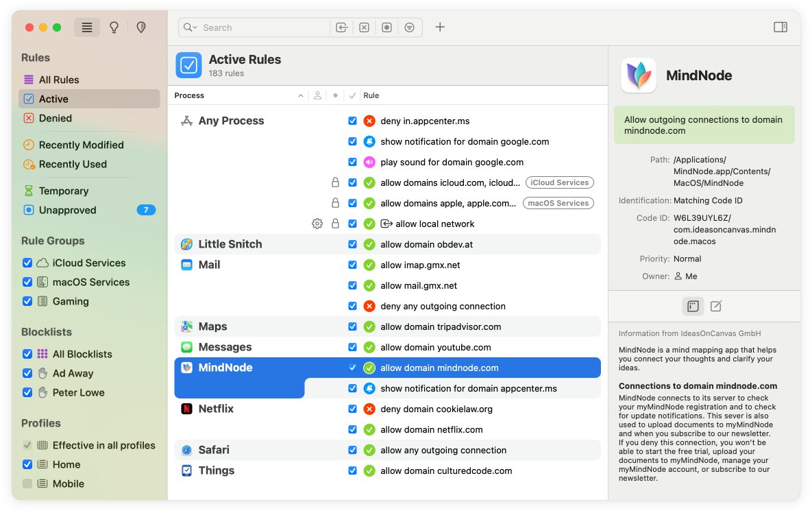Click lock icon on iCloud domains rule
This screenshot has height=513, width=812.
pos(335,182)
